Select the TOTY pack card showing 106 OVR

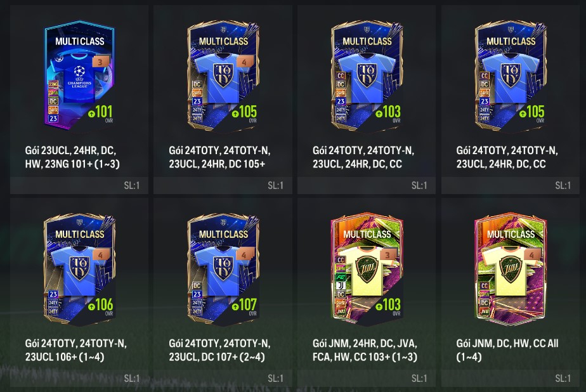79,269
